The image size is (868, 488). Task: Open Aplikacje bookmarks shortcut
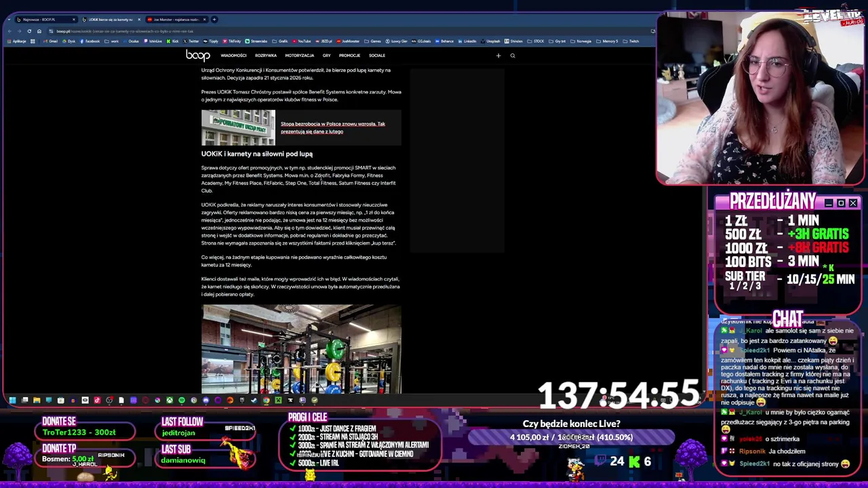pos(17,41)
